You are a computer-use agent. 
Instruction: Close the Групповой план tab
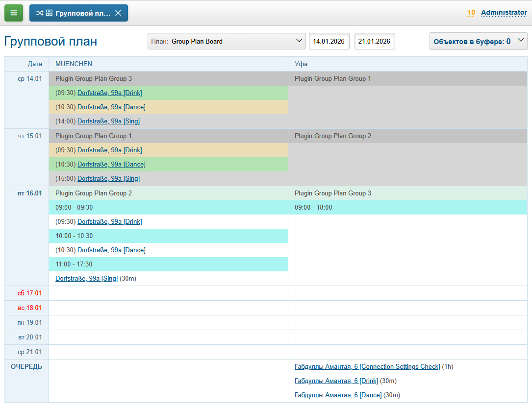click(118, 13)
